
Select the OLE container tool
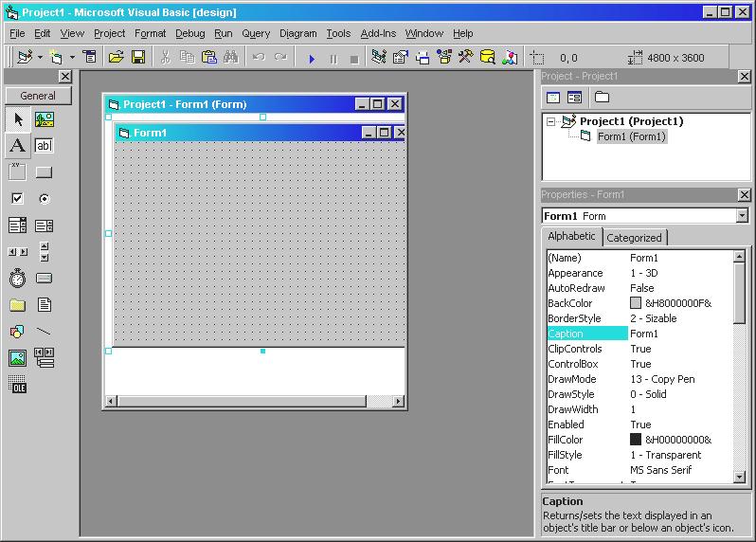[18, 384]
